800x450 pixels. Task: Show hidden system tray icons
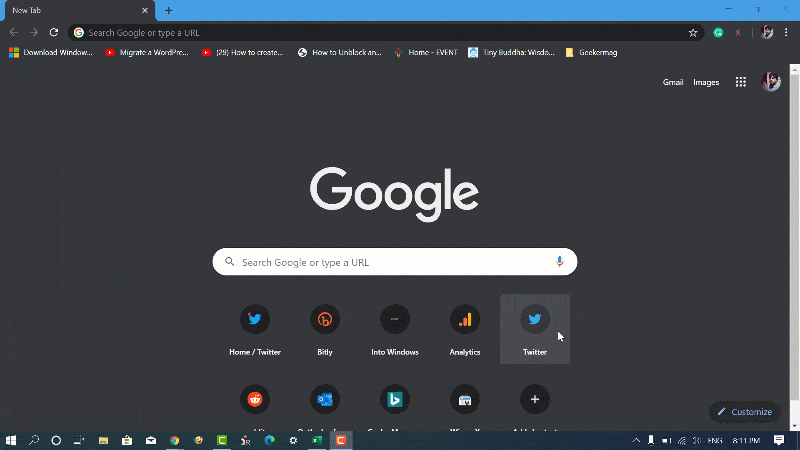pyautogui.click(x=636, y=440)
